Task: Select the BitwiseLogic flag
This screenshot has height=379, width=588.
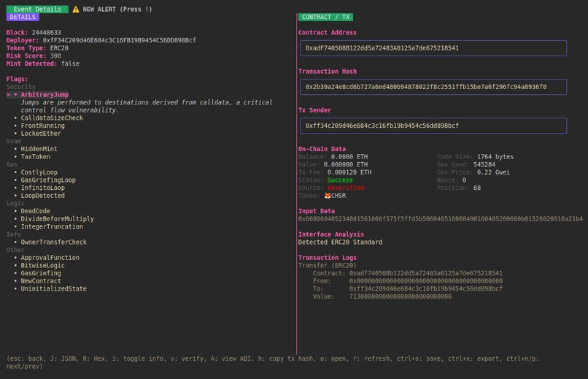Action: click(x=43, y=265)
